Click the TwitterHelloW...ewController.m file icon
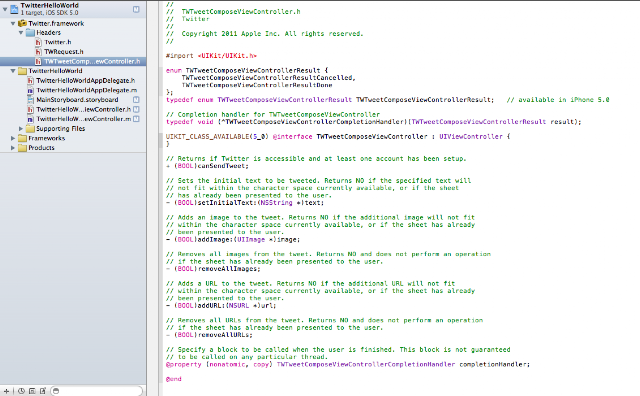The width and height of the screenshot is (640, 396). (x=30, y=119)
